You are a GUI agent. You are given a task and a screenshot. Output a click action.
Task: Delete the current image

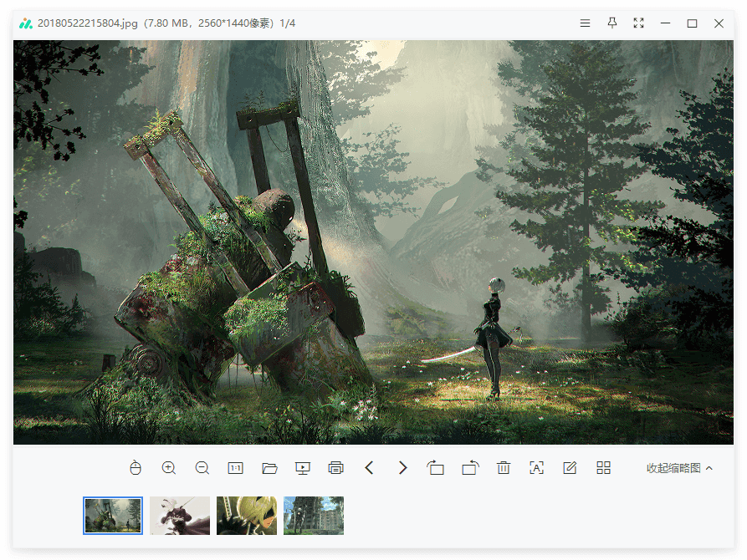pos(504,468)
